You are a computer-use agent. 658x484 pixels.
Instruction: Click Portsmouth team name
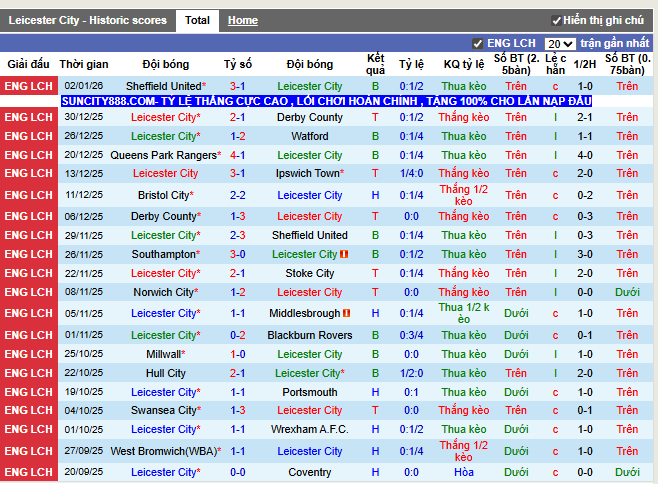tap(310, 392)
